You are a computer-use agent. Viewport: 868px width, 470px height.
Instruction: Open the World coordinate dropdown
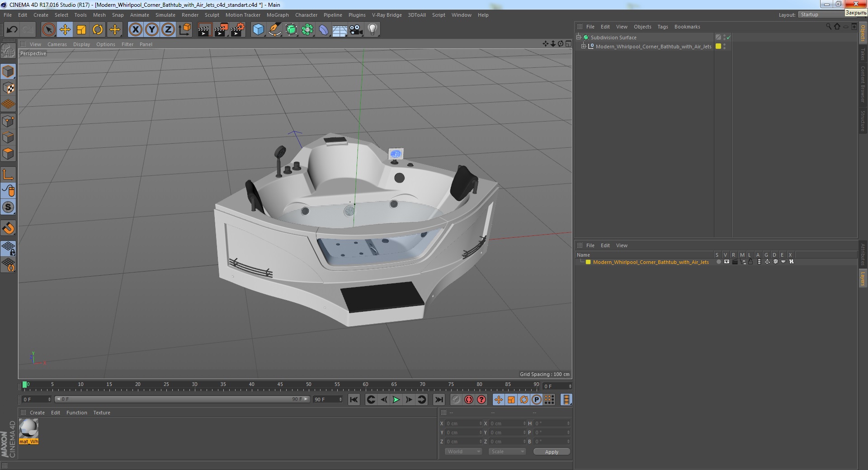click(x=463, y=451)
